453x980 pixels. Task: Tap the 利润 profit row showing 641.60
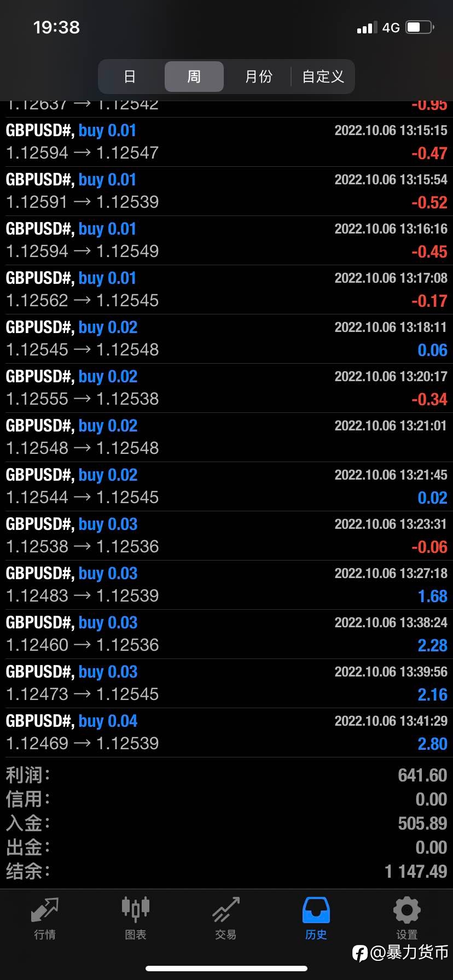click(x=226, y=775)
